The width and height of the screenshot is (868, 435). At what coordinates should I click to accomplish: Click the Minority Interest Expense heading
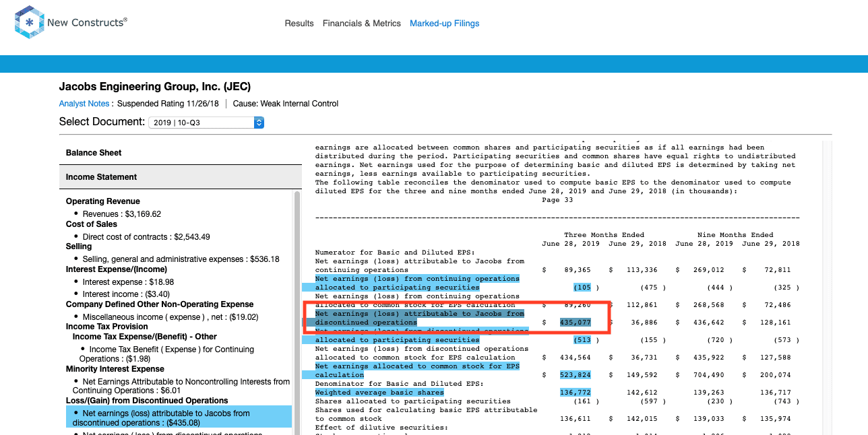[115, 369]
